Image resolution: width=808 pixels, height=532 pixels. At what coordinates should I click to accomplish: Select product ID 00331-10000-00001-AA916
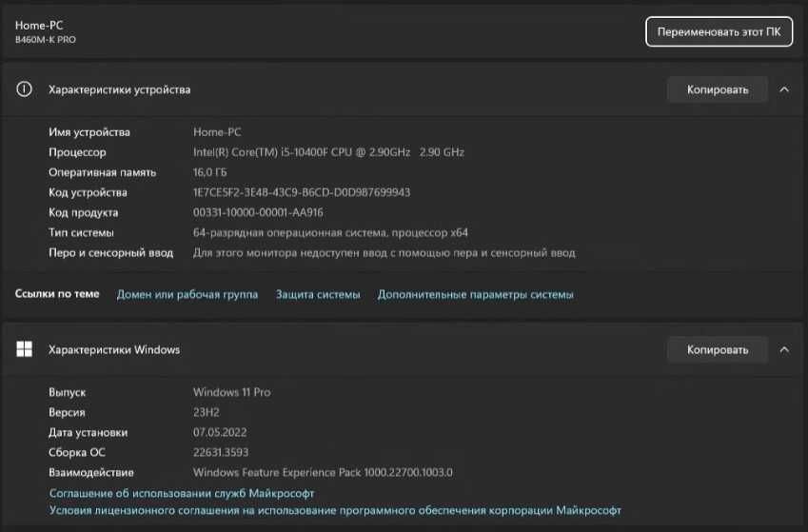(258, 212)
